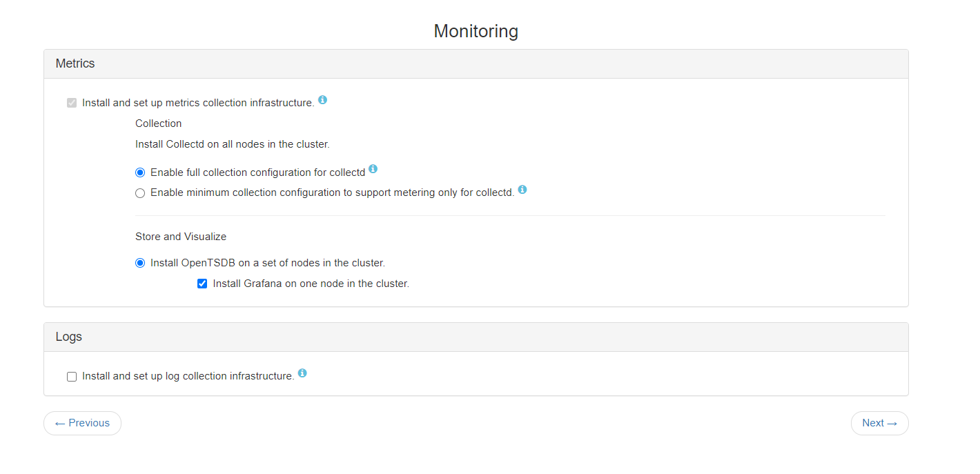Click the 'Install Grafana on one node' label text

click(x=311, y=284)
